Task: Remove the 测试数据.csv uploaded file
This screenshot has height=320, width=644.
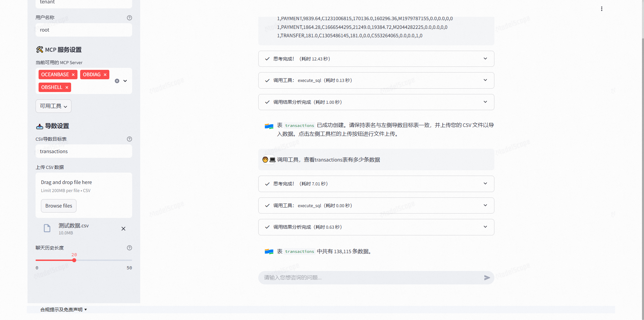Action: coord(123,229)
